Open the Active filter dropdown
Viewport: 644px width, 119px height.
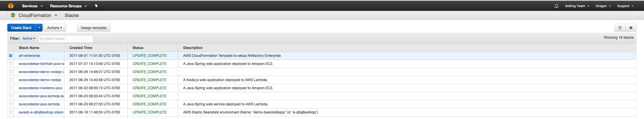point(29,38)
